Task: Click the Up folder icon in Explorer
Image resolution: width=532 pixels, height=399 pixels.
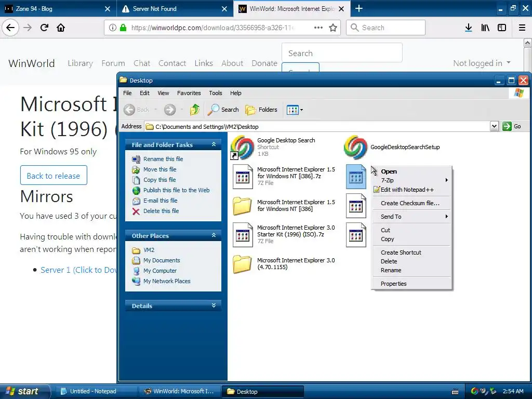Action: coord(195,110)
